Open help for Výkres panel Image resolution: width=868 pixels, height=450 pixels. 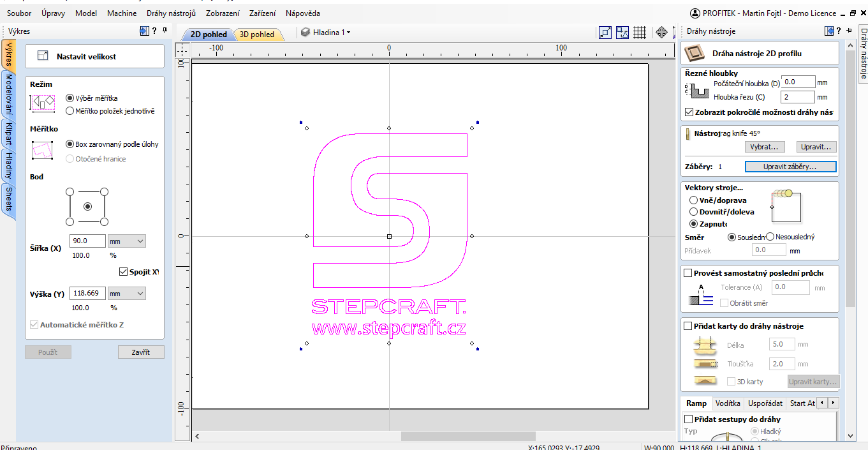point(154,31)
